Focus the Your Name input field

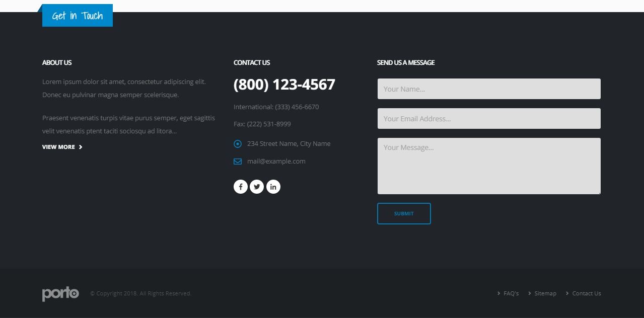point(488,89)
